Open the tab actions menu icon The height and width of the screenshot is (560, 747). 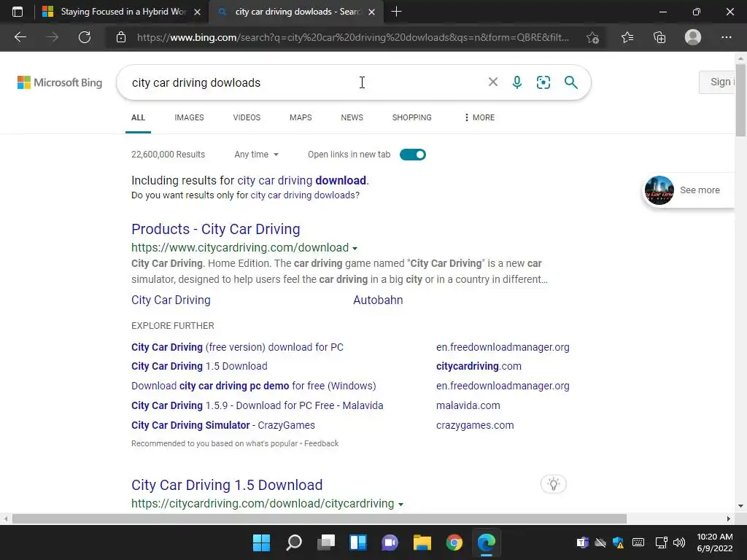18,12
